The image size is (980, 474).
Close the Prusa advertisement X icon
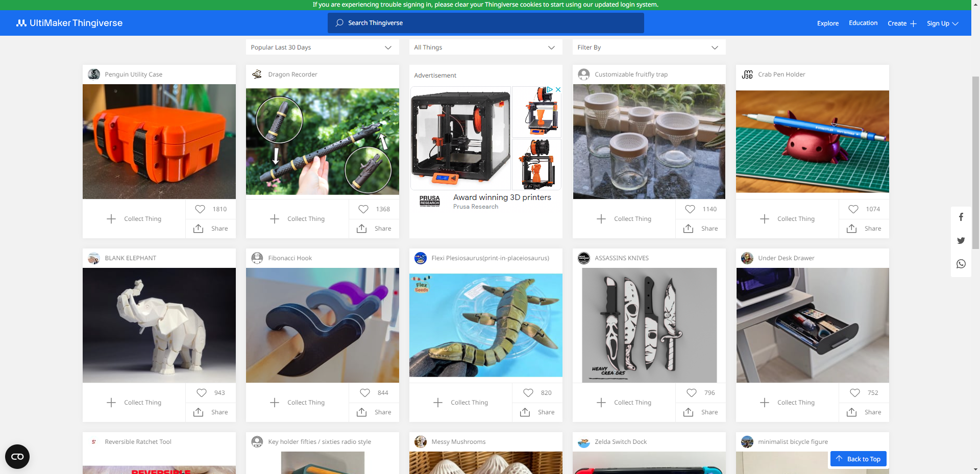[558, 89]
